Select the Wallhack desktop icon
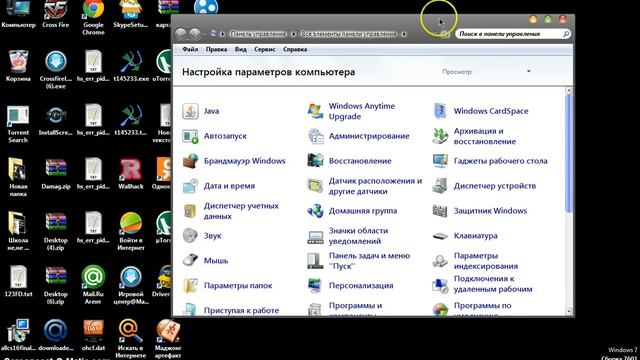 [131, 174]
